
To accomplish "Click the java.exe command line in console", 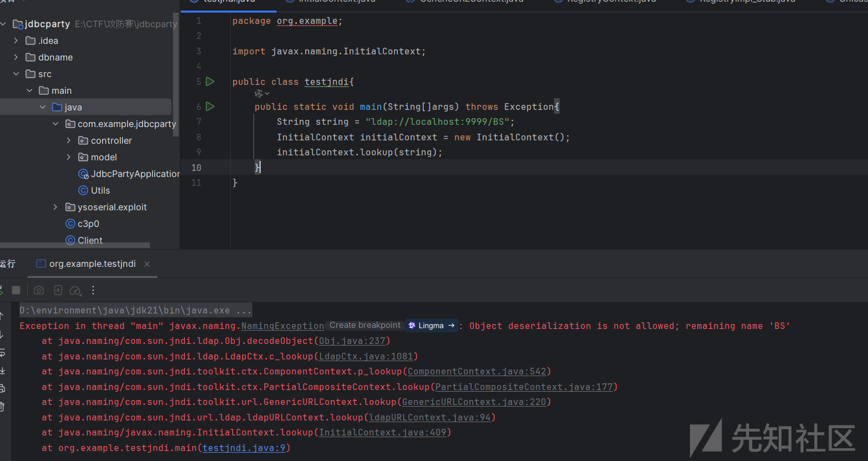I will coord(136,311).
